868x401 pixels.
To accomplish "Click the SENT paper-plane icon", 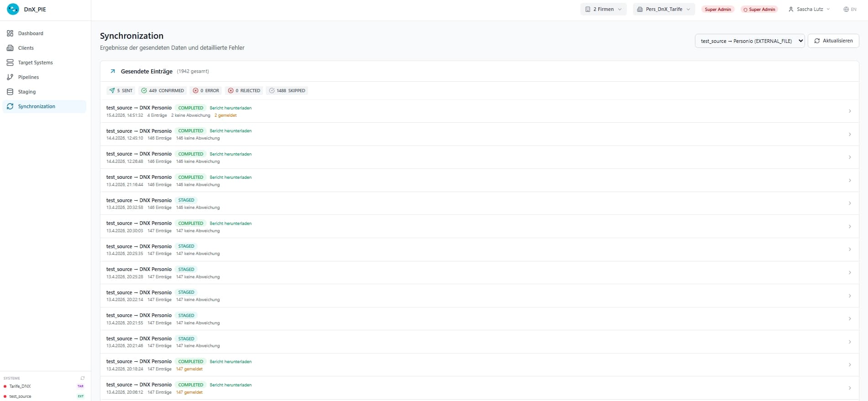I will click(112, 90).
